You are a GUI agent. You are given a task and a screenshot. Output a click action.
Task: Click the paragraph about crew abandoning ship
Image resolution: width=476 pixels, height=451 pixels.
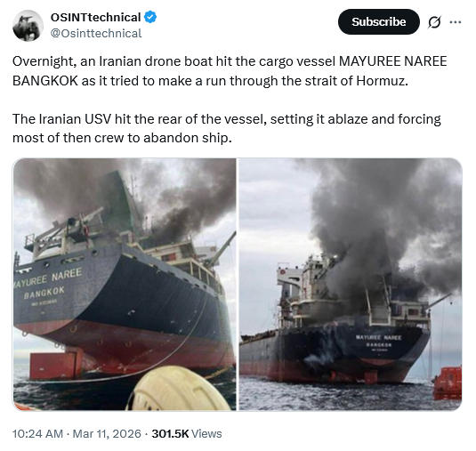coord(227,128)
